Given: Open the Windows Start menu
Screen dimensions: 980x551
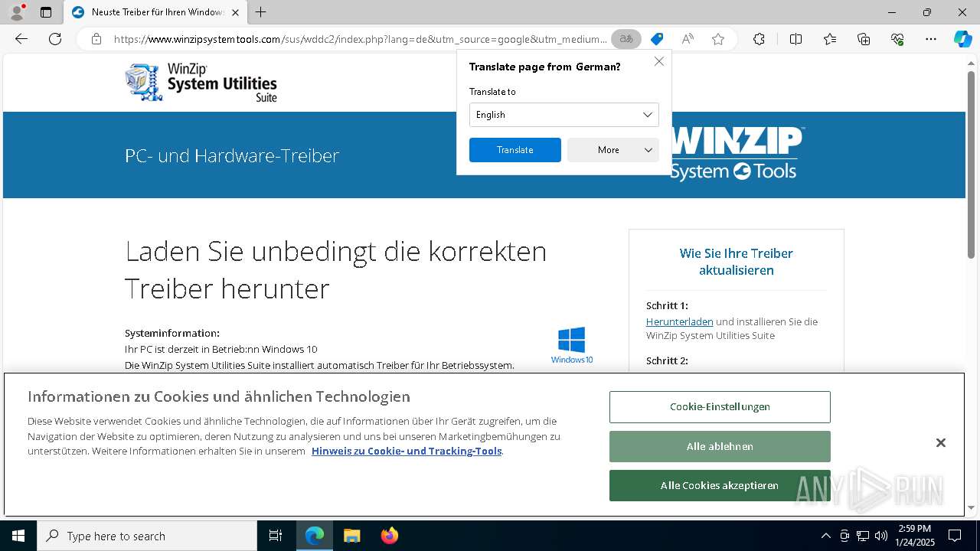Looking at the screenshot, I should pyautogui.click(x=18, y=536).
